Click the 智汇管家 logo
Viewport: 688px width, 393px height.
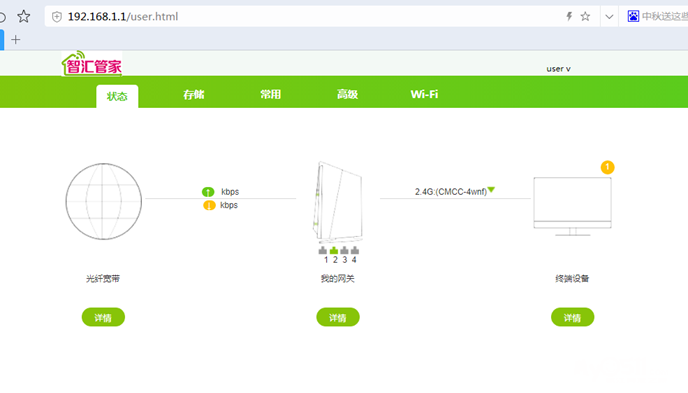[x=92, y=64]
